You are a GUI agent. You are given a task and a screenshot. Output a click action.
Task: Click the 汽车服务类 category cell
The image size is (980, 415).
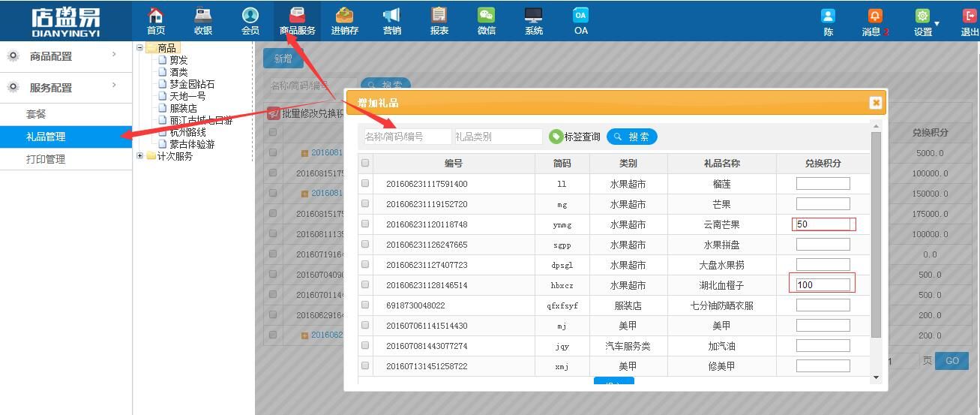[628, 346]
